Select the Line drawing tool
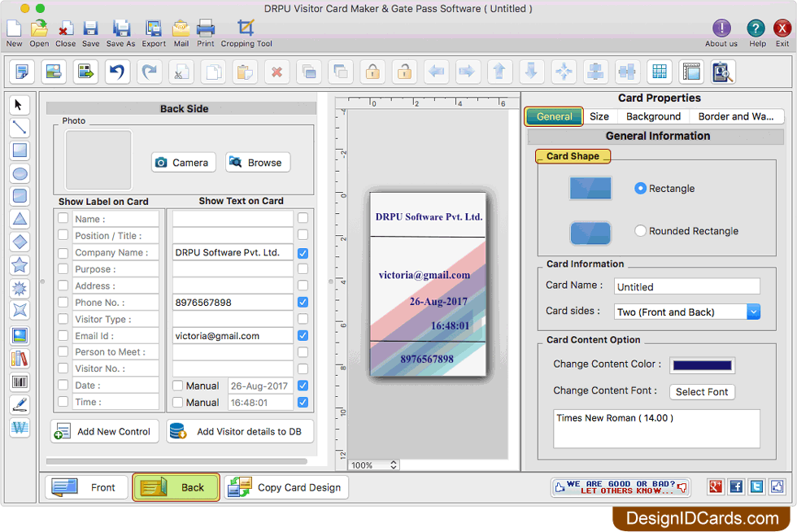Screen dimensions: 797x532 (20, 128)
